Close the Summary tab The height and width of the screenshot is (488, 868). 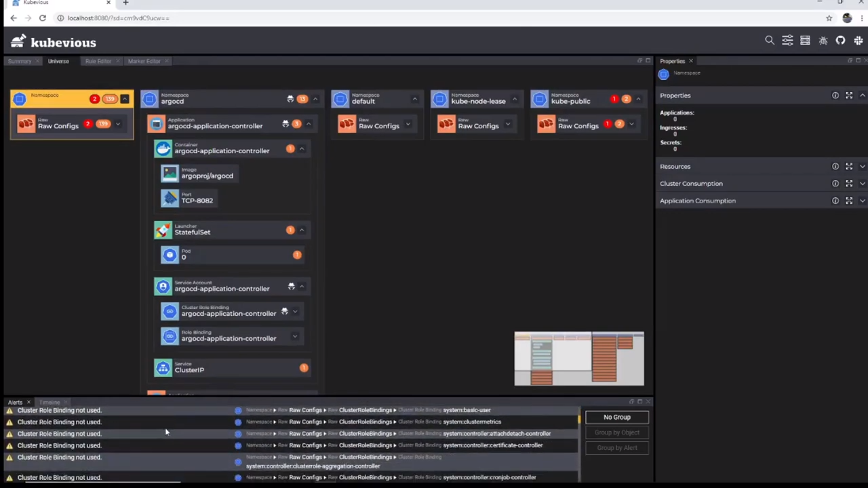(37, 61)
